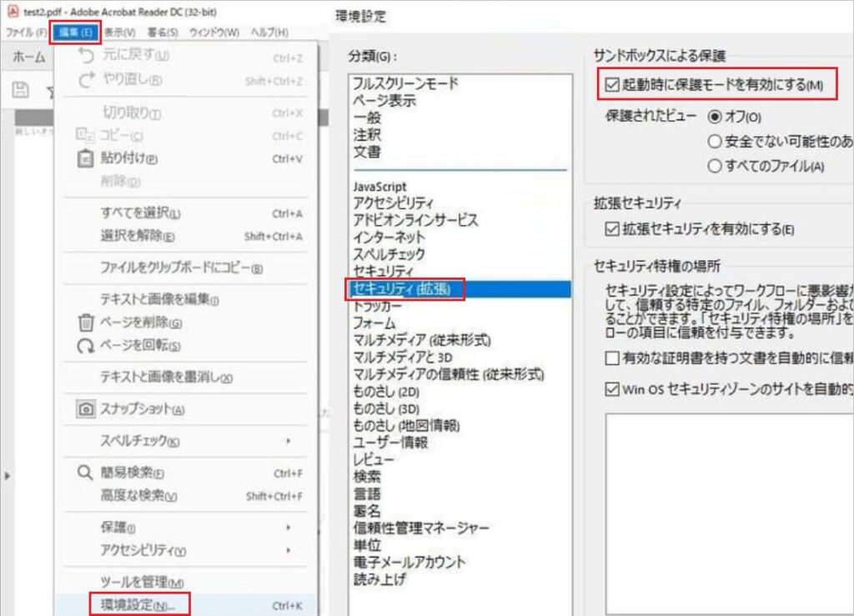This screenshot has height=616, width=854.
Task: Open the 表示 menu
Action: click(120, 33)
